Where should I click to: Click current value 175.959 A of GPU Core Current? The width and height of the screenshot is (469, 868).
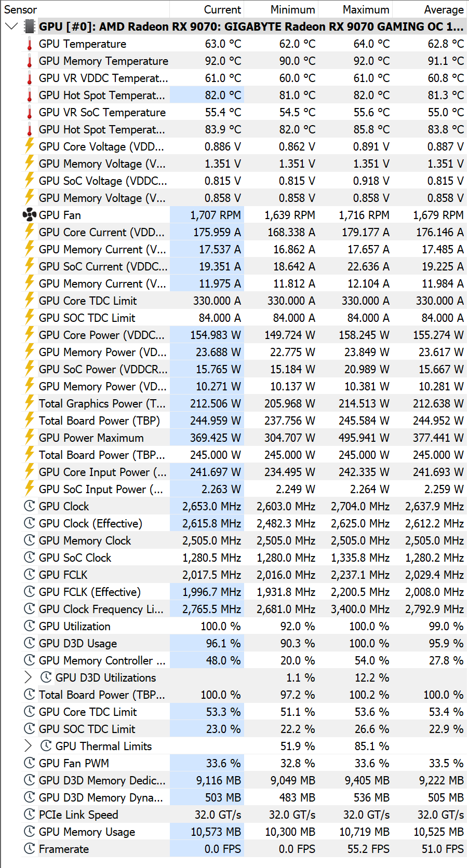click(x=217, y=232)
